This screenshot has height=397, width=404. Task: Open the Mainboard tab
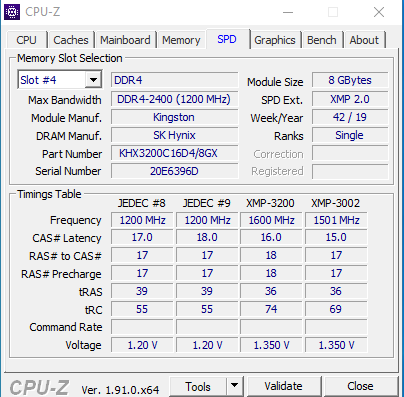click(x=125, y=40)
